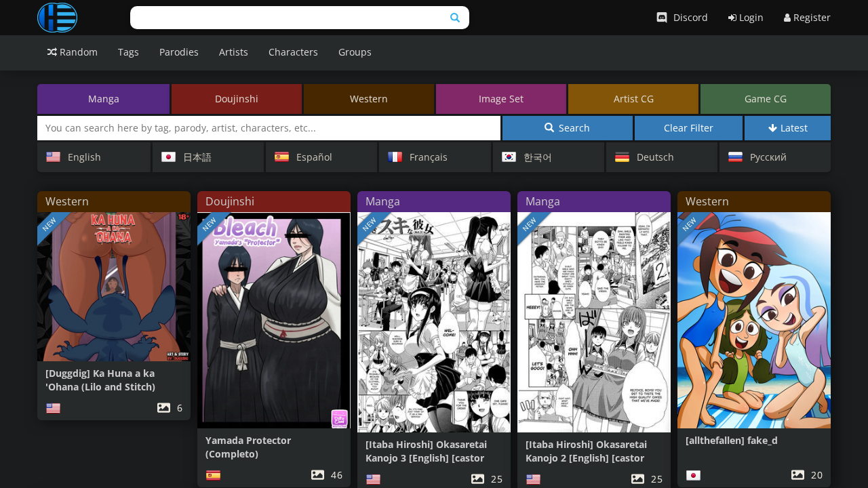Click the Bleach Yamada's Protector cover thumbnail
The image size is (868, 488).
point(274,321)
